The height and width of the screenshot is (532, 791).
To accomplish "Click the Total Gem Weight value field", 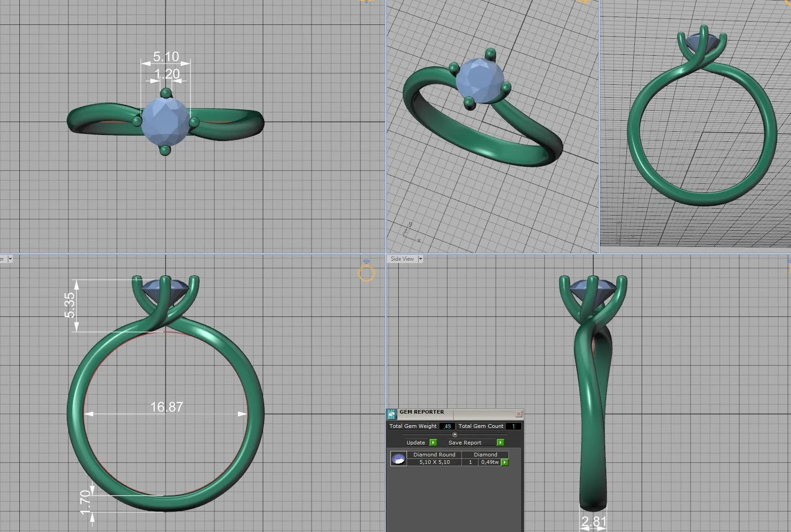I will [447, 426].
